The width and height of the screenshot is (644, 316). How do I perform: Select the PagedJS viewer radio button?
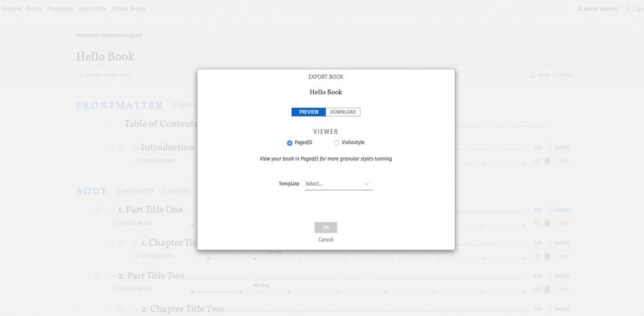coord(289,143)
